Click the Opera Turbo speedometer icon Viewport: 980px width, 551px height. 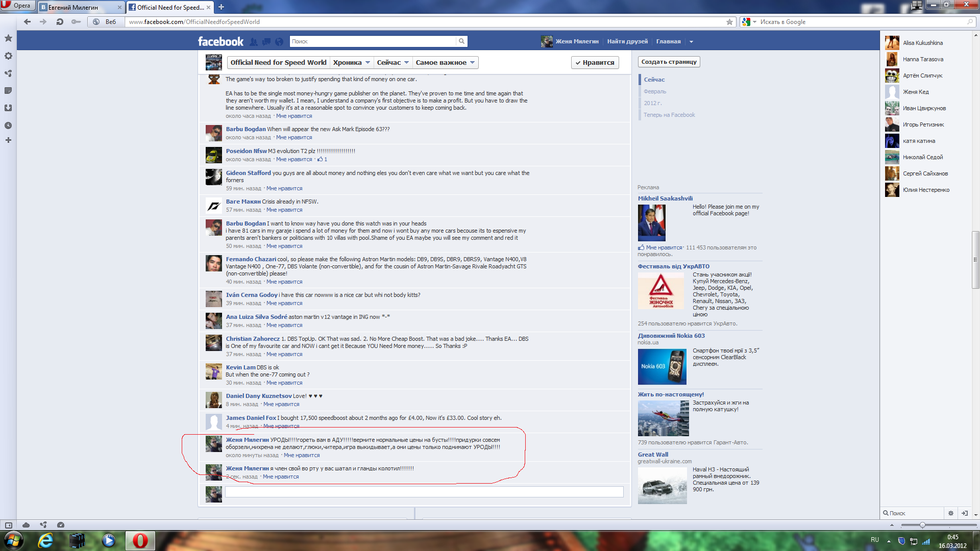coord(61,525)
